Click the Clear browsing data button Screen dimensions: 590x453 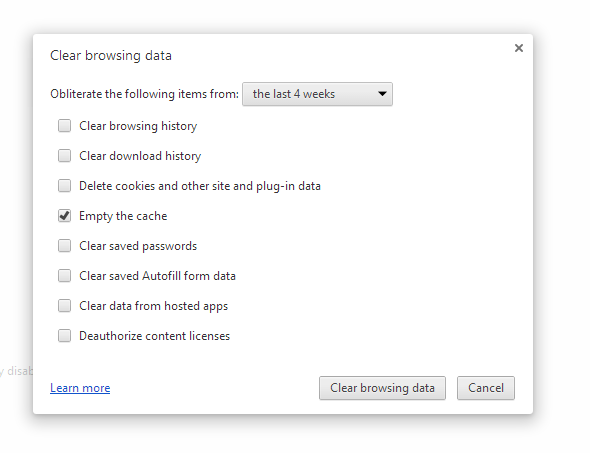(382, 388)
